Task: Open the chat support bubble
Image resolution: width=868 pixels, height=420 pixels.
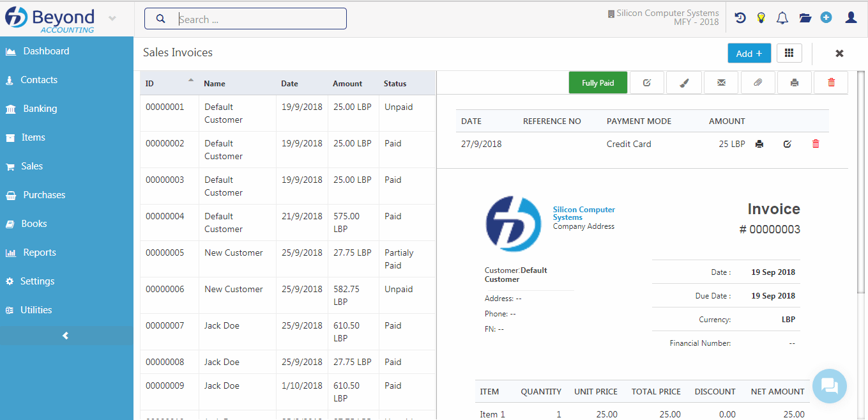Action: pos(829,385)
